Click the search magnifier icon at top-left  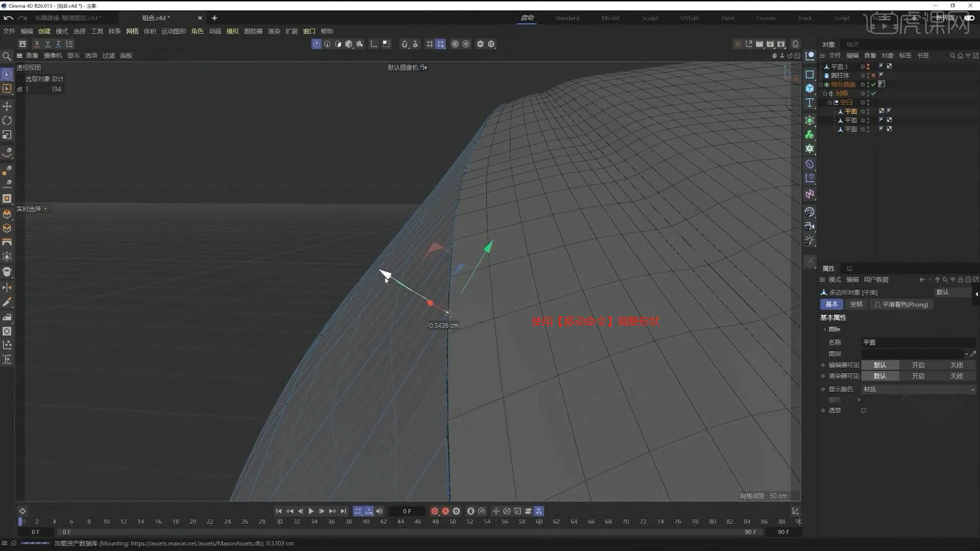coord(7,56)
